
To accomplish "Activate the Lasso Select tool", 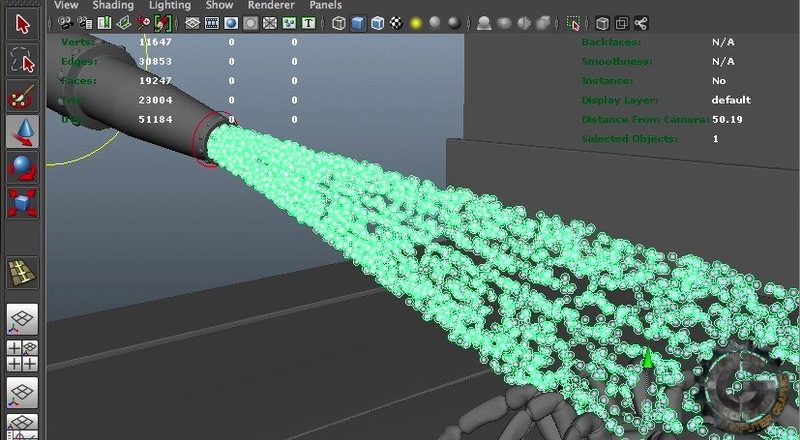I will point(22,60).
